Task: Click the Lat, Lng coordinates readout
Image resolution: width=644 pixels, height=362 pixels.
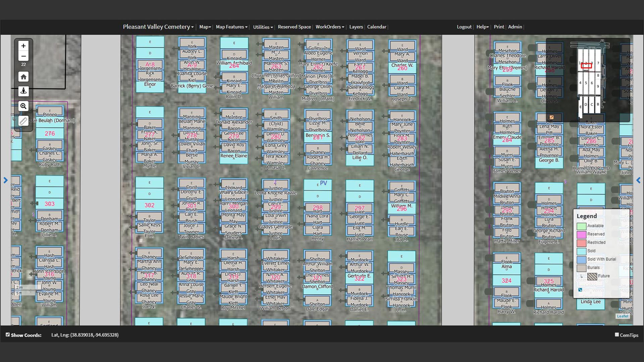Action: (x=85, y=335)
